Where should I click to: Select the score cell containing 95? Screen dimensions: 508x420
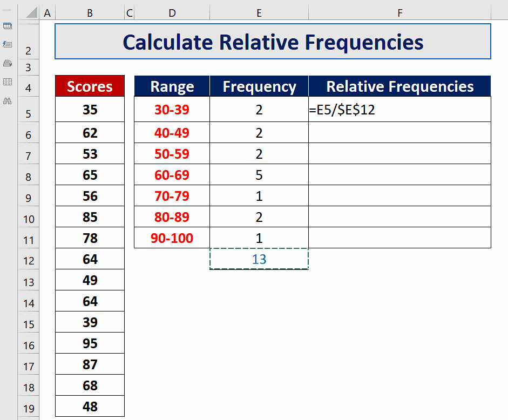90,343
